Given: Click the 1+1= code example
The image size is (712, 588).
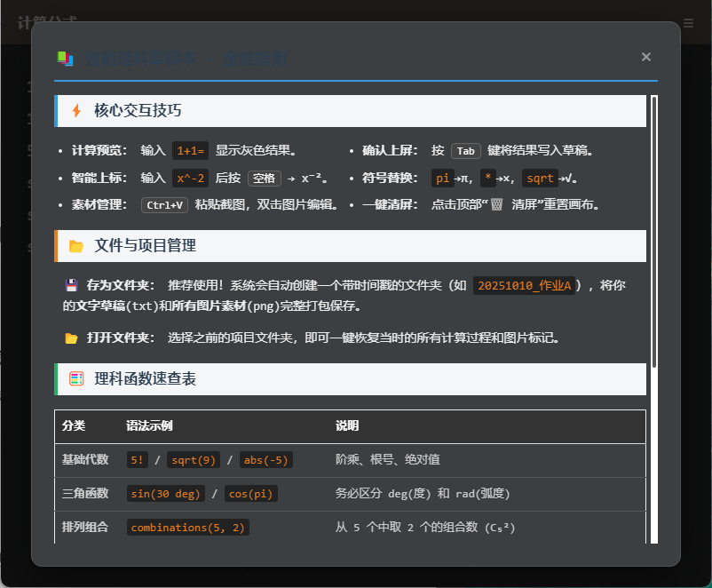Looking at the screenshot, I should click(x=191, y=151).
